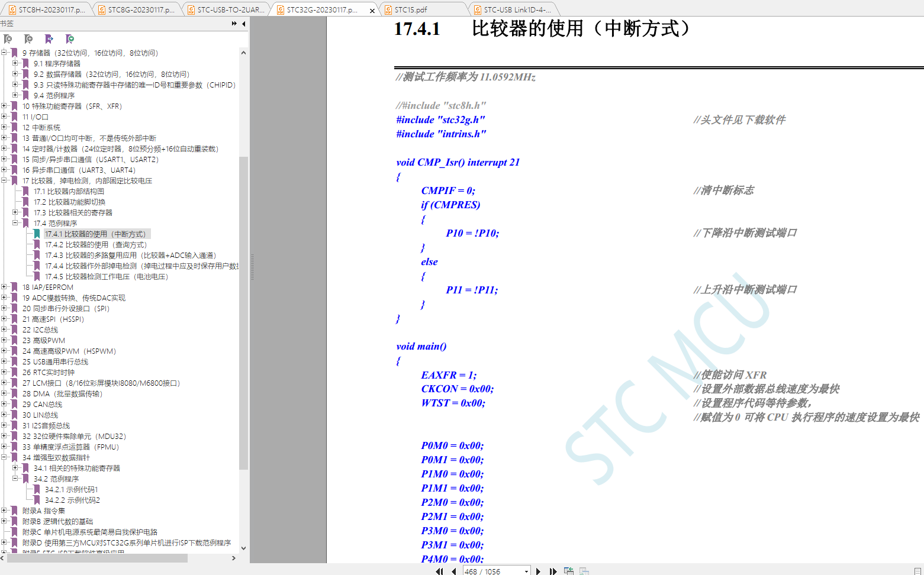Open bookmark 23 高级PWM
924x575 pixels.
point(44,340)
